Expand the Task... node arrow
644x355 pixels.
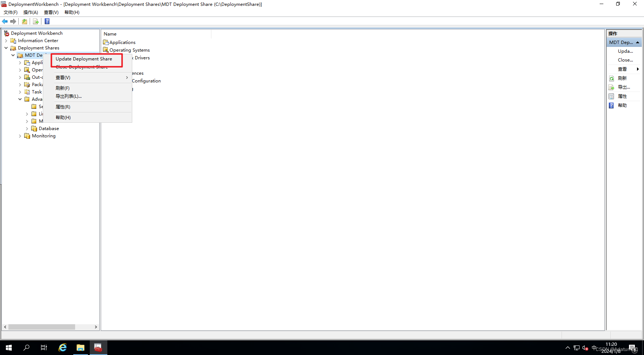[x=20, y=92]
